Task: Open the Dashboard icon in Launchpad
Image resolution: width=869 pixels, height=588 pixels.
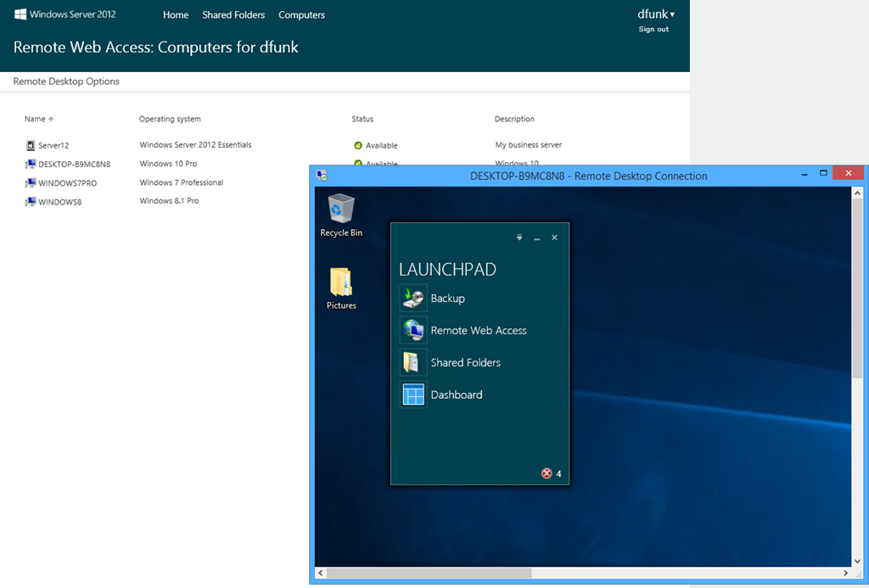Action: coord(413,395)
